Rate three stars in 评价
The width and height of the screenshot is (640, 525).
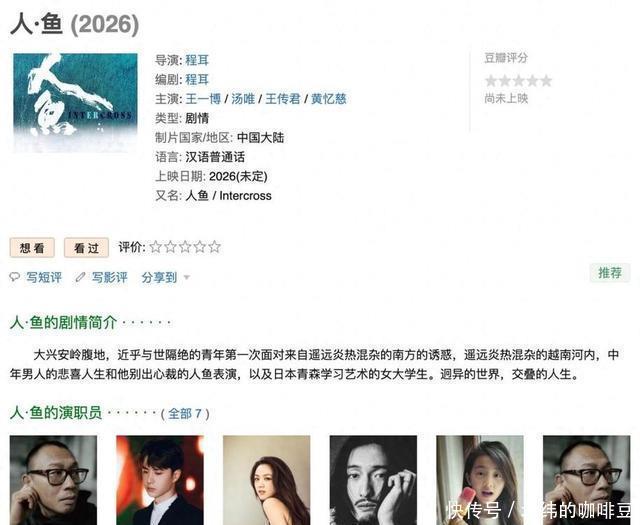point(185,247)
